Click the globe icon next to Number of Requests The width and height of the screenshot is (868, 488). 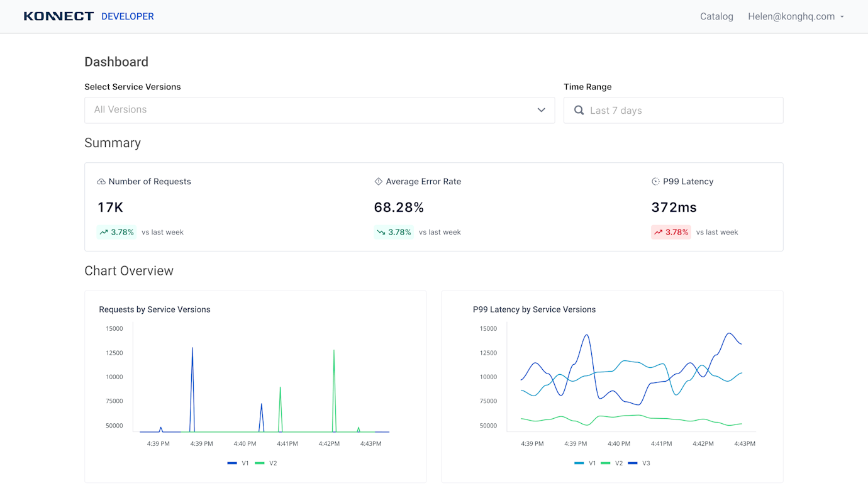(101, 181)
